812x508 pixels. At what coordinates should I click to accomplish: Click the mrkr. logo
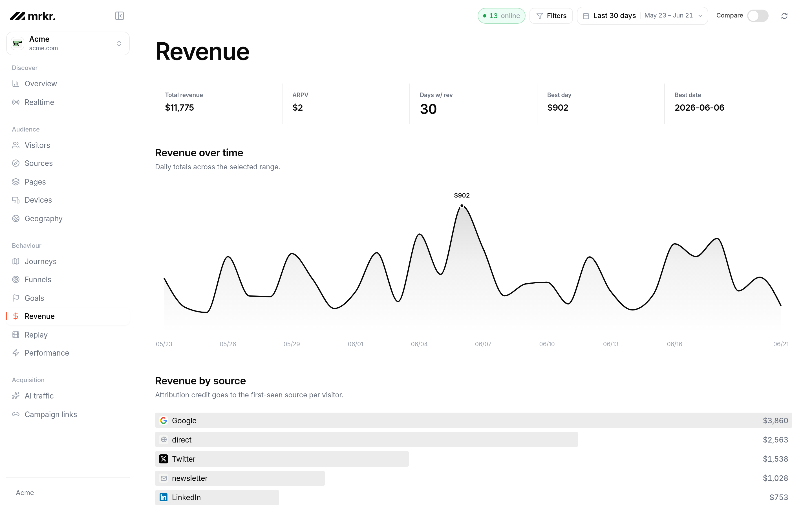32,16
